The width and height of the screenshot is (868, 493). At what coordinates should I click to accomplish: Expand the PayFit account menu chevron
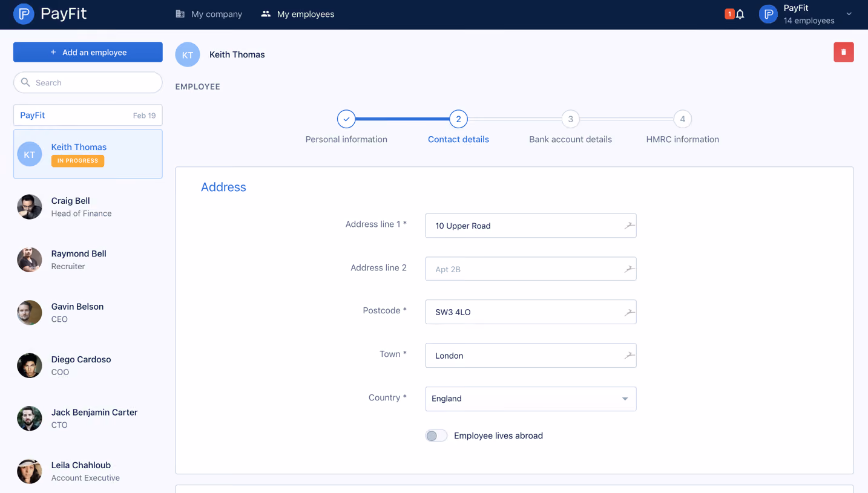click(x=849, y=14)
